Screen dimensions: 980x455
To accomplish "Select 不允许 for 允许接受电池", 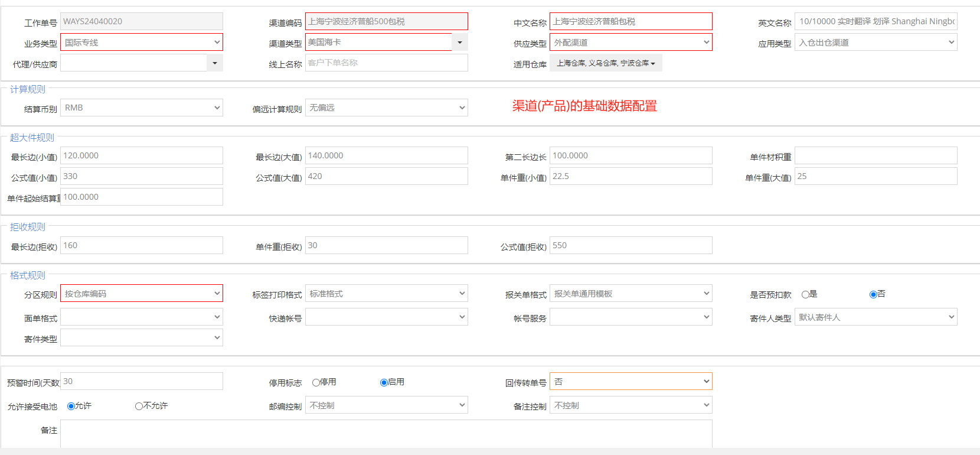I will click(x=139, y=406).
